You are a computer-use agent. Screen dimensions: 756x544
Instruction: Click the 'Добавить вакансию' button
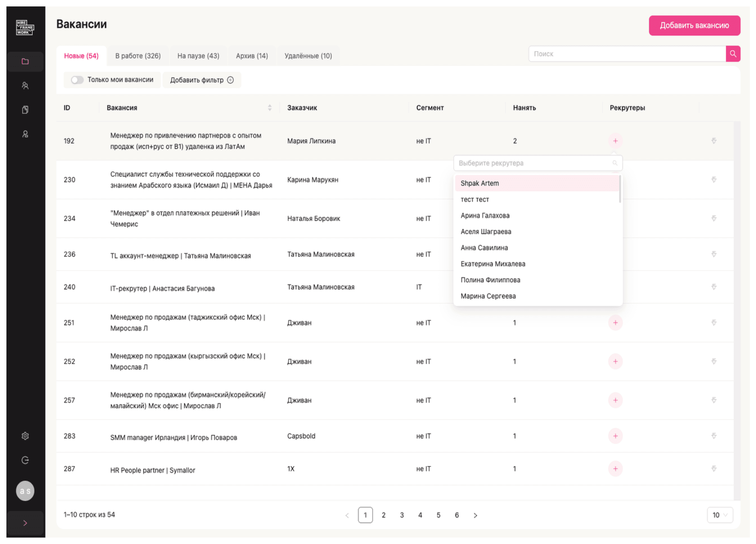tap(695, 25)
